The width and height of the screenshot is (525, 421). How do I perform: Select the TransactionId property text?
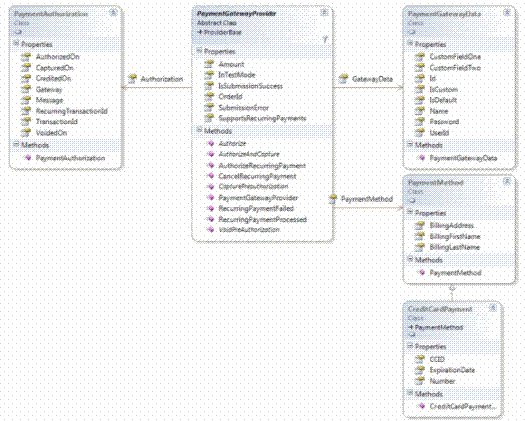point(57,122)
